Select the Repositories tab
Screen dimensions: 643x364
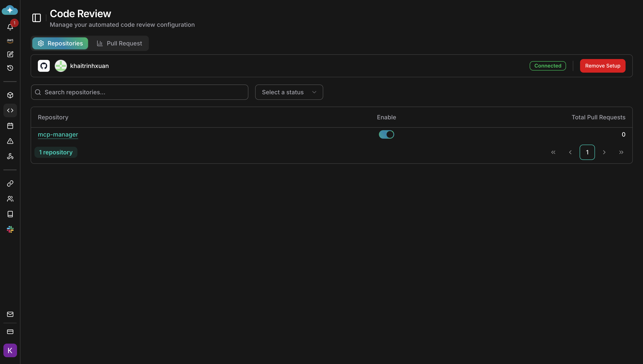click(60, 44)
